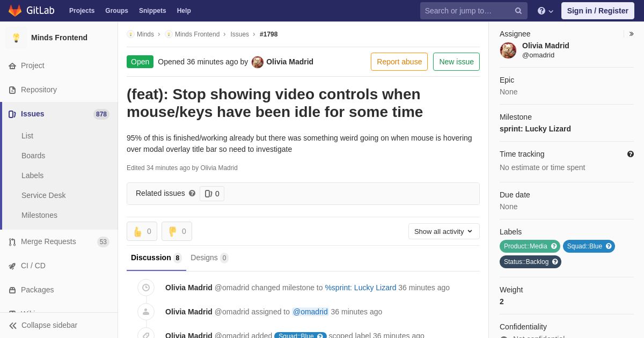The image size is (644, 338).
Task: Click the Related issues help icon
Action: pyautogui.click(x=192, y=193)
